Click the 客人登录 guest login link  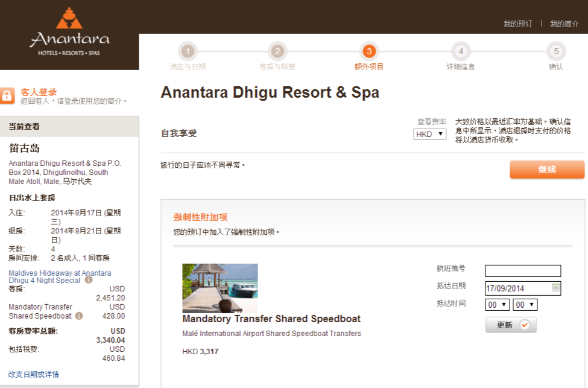tap(39, 92)
